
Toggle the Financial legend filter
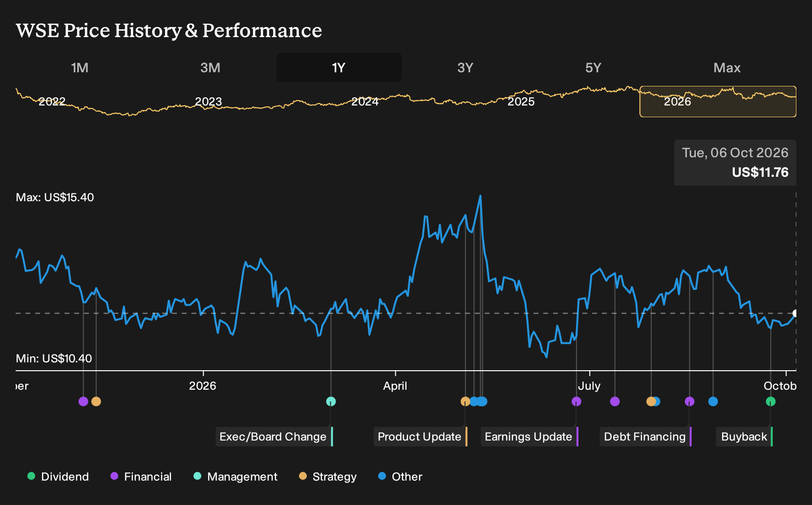[141, 477]
